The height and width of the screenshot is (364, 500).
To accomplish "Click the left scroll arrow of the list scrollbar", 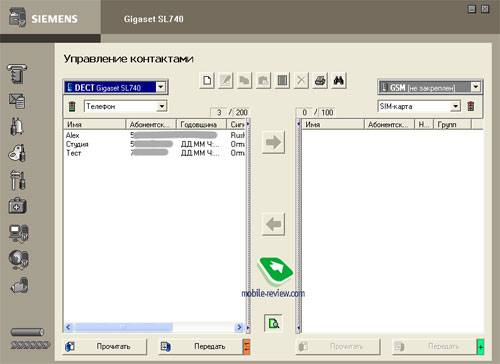I will click(x=69, y=327).
